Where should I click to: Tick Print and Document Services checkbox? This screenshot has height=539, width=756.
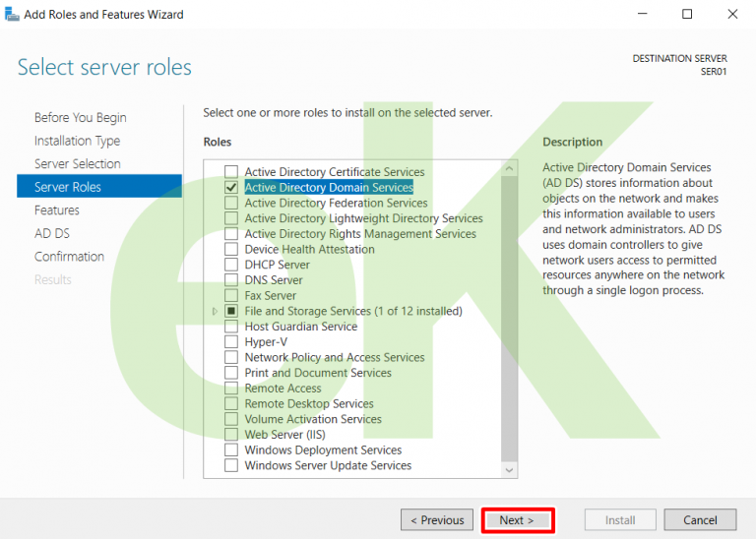pyautogui.click(x=231, y=373)
